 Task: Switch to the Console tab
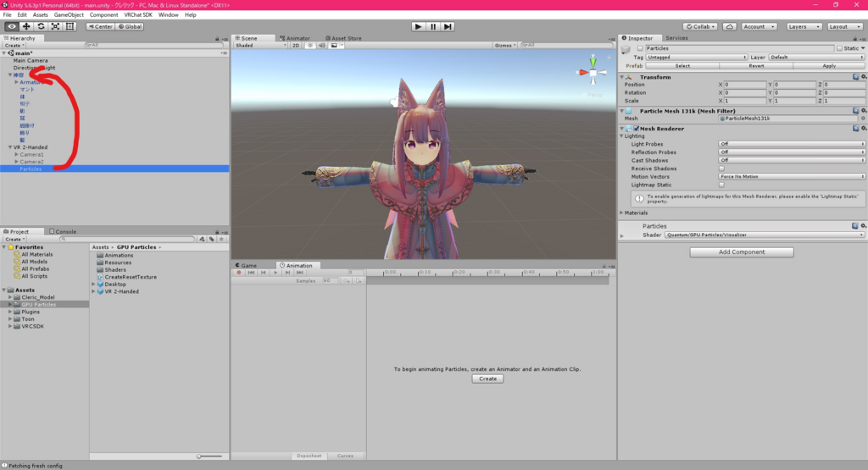coord(63,232)
